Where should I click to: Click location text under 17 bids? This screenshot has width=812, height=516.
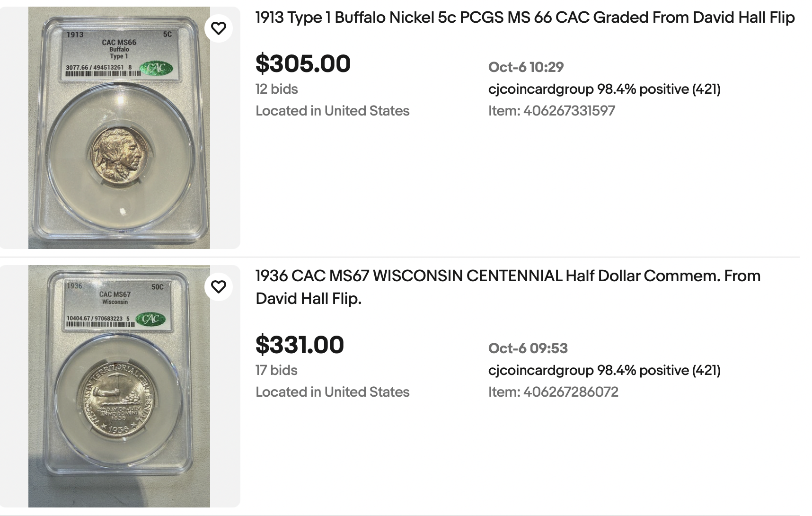pyautogui.click(x=332, y=392)
